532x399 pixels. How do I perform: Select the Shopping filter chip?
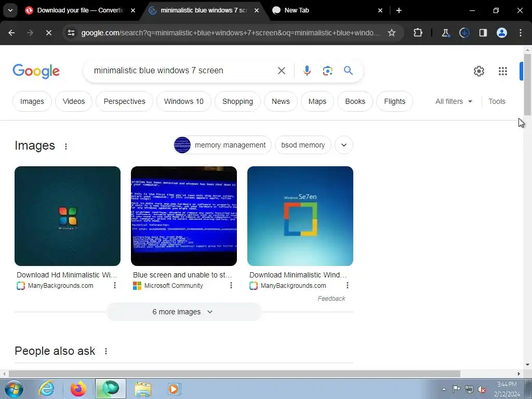pos(237,101)
